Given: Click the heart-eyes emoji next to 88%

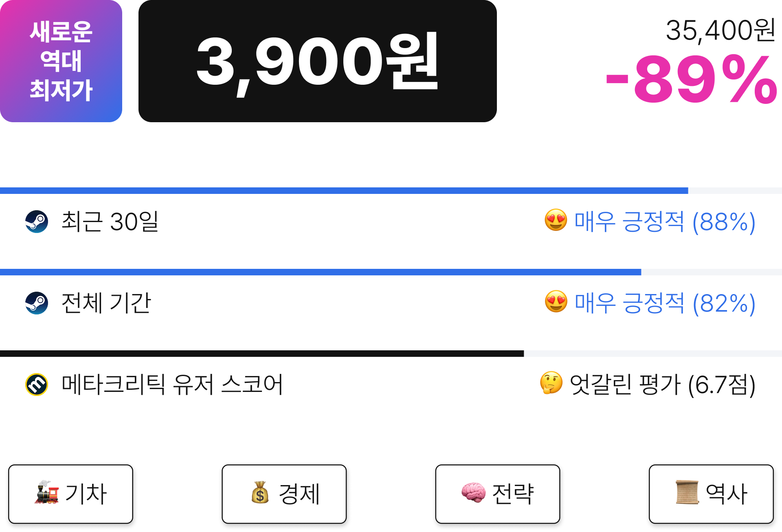Looking at the screenshot, I should pyautogui.click(x=556, y=220).
